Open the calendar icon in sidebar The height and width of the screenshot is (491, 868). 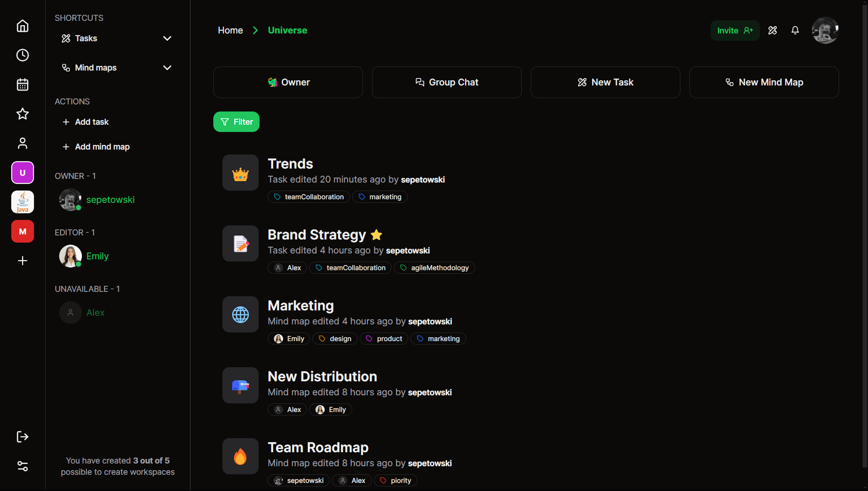point(23,85)
